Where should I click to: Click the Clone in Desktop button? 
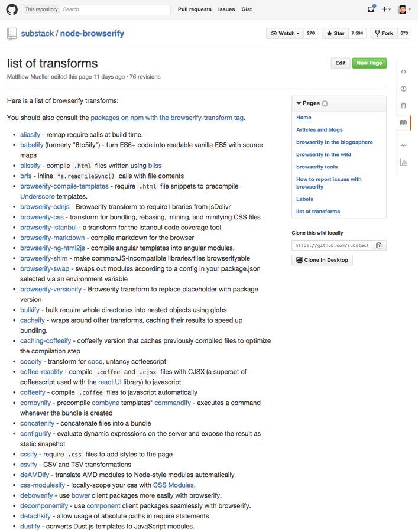(322, 260)
